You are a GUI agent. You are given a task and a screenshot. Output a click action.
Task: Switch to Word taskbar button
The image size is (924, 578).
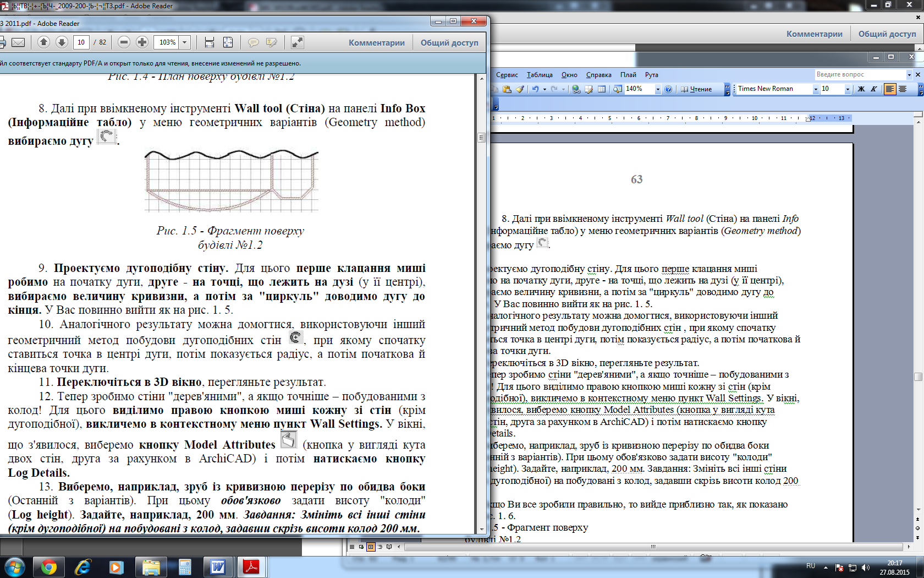pyautogui.click(x=218, y=567)
